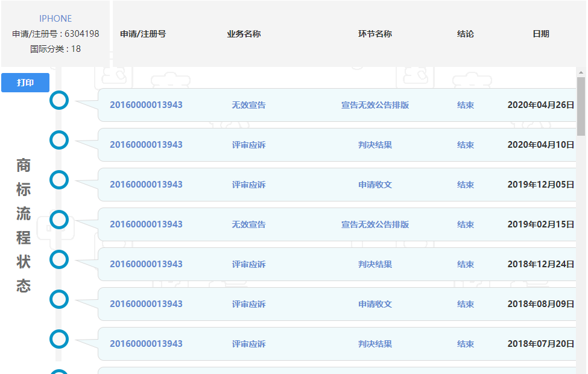Click the date 2018年12月24日

(541, 264)
